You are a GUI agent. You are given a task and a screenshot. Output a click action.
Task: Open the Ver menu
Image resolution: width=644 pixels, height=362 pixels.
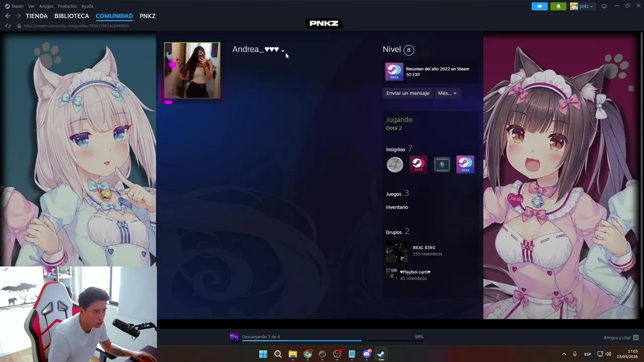pyautogui.click(x=31, y=6)
